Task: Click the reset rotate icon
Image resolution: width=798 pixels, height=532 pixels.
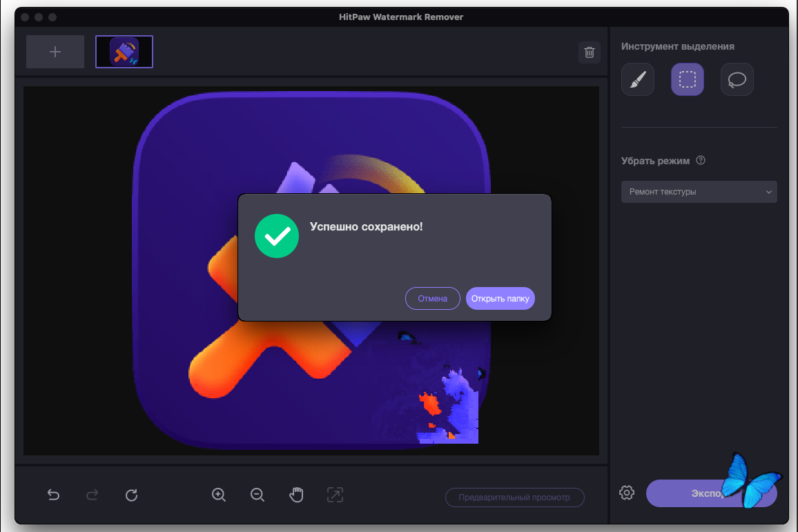Action: (x=131, y=495)
